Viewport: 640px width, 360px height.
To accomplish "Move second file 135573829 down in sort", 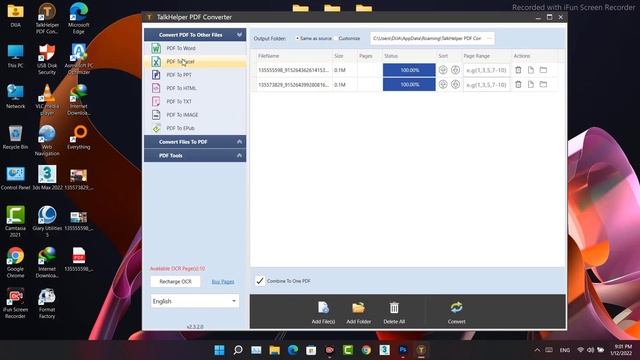I will click(x=443, y=84).
